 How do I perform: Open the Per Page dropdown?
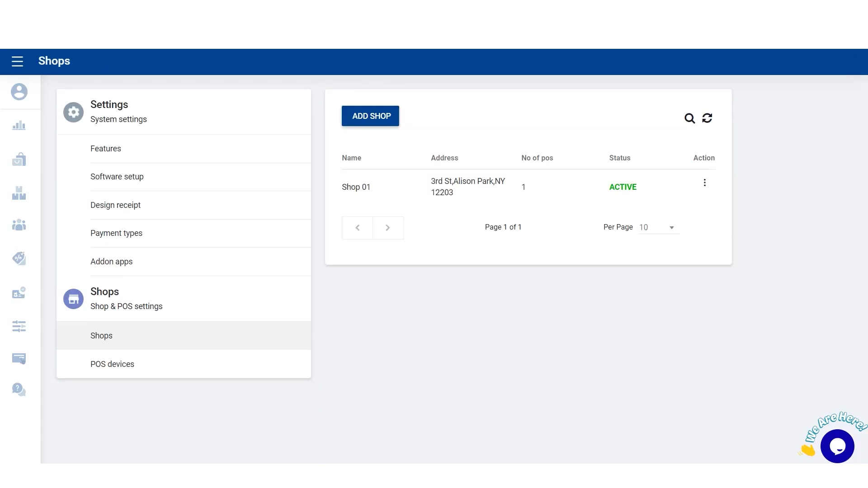click(658, 227)
